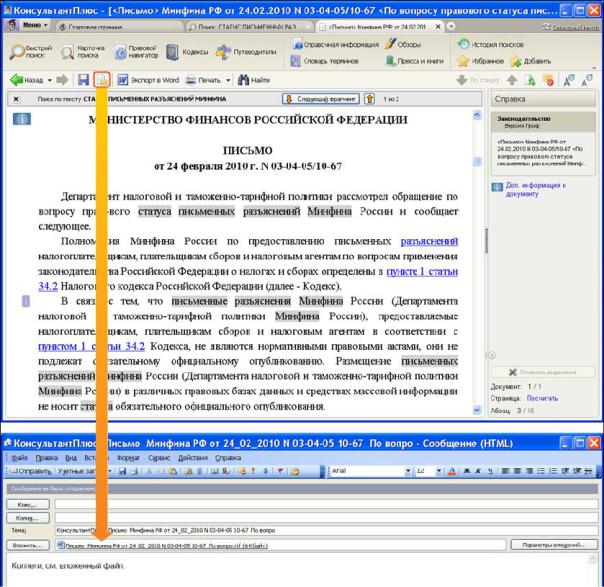This screenshot has height=587, width=604.
Task: Click previous fragment up-arrow button
Action: (369, 99)
